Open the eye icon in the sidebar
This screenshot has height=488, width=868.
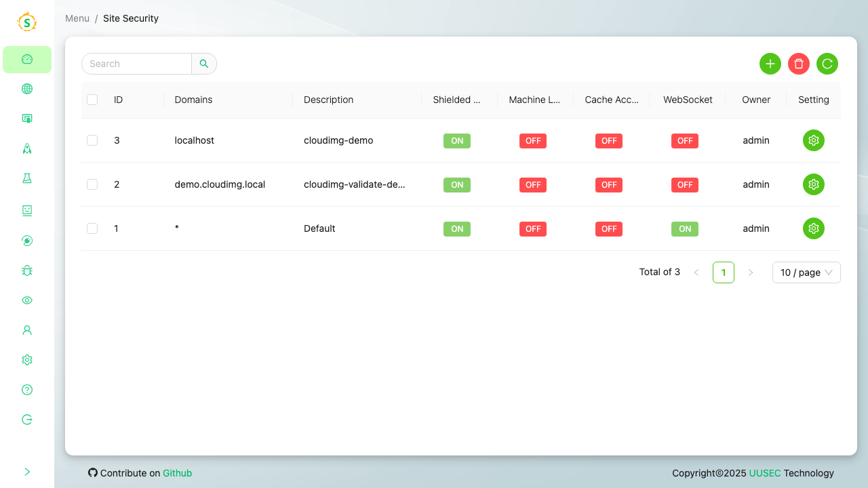tap(27, 300)
